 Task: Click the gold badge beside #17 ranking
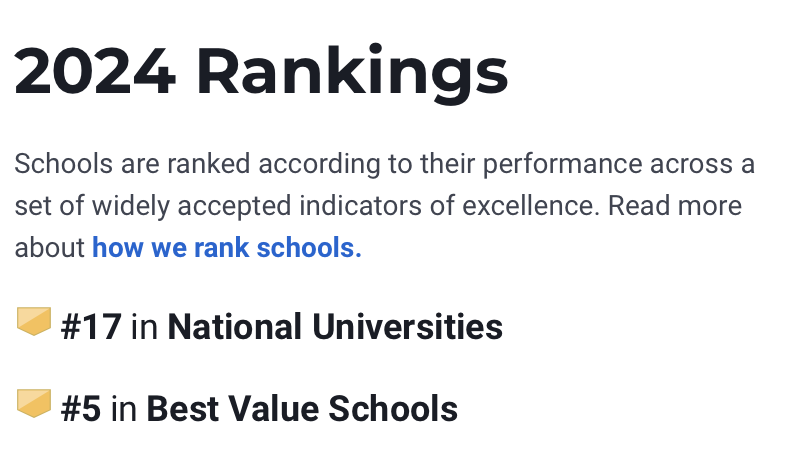[x=34, y=321]
